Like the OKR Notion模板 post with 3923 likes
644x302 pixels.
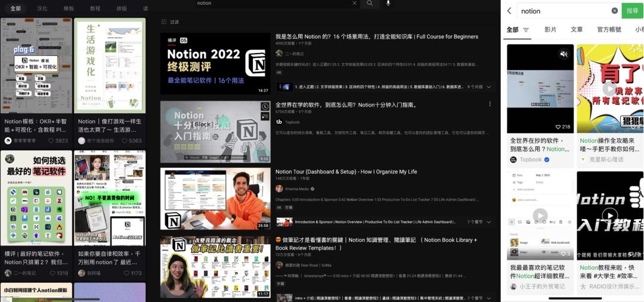pos(51,141)
